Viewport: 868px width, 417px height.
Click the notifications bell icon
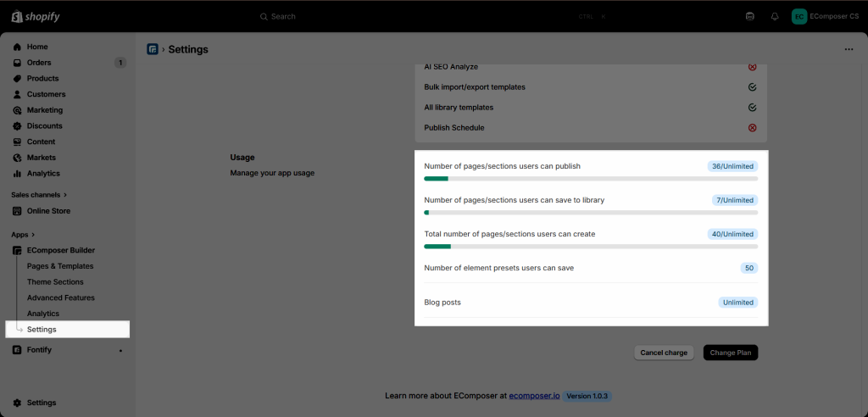click(775, 17)
